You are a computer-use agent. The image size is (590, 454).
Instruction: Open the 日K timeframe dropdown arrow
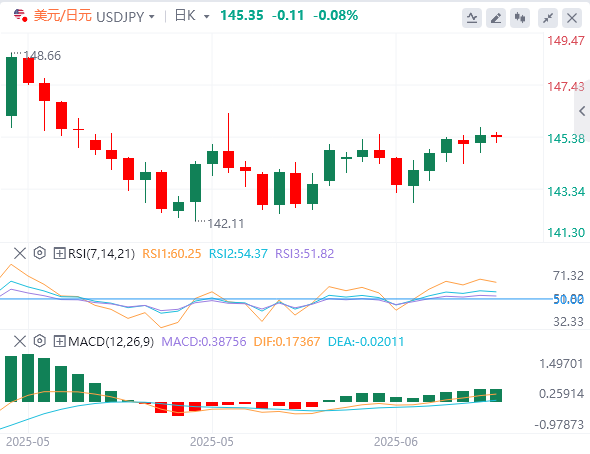click(207, 17)
